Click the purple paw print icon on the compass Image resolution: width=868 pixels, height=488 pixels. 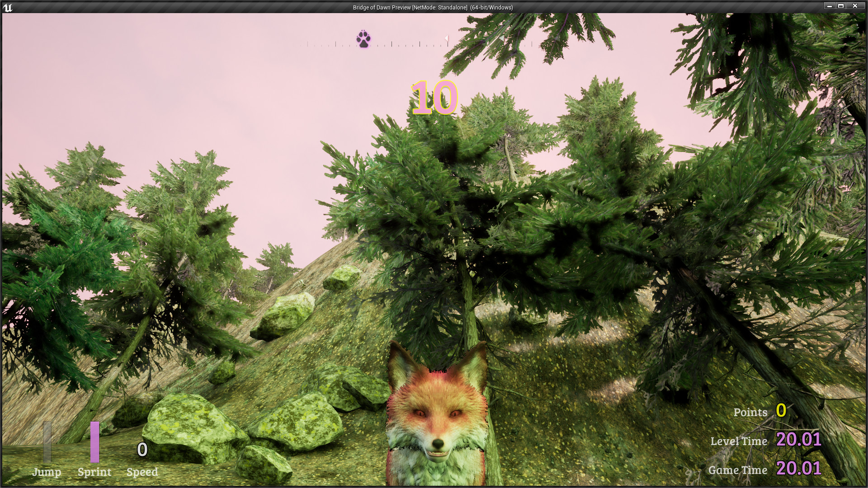click(x=363, y=39)
